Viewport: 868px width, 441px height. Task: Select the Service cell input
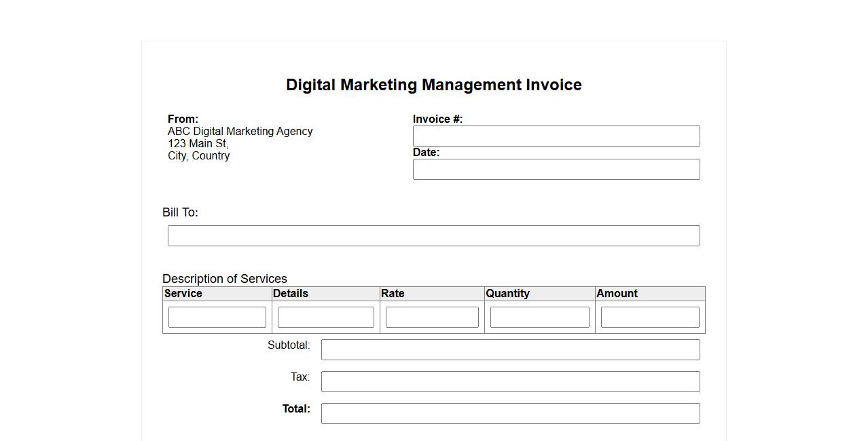point(217,317)
